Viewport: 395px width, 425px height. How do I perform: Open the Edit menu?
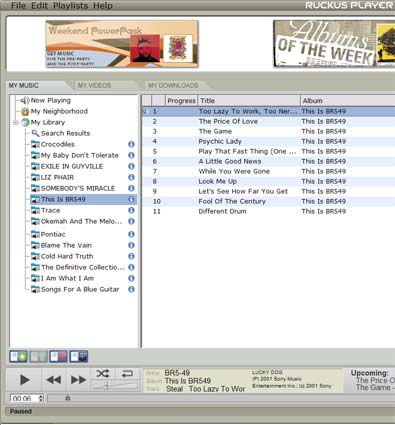click(40, 6)
